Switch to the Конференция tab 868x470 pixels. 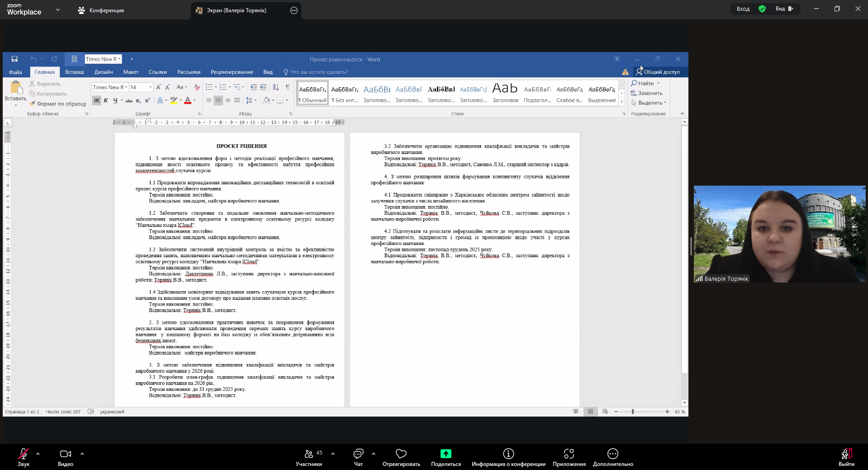101,10
